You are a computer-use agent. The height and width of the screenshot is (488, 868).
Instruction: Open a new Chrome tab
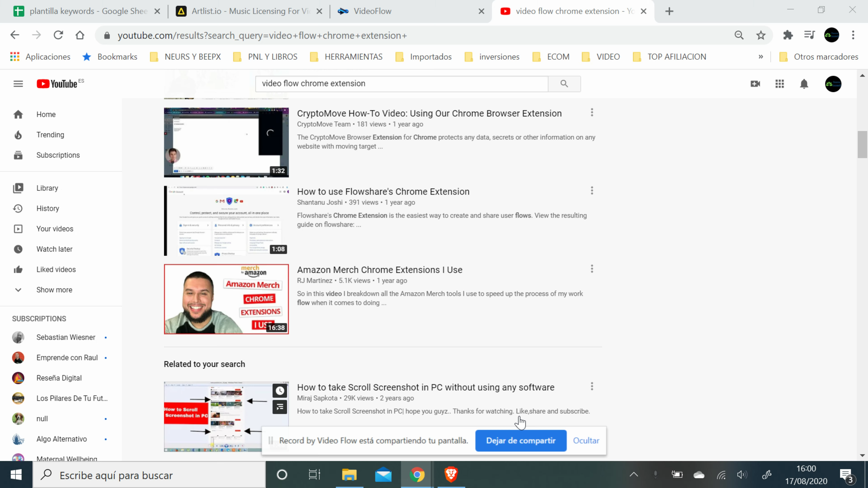click(669, 12)
